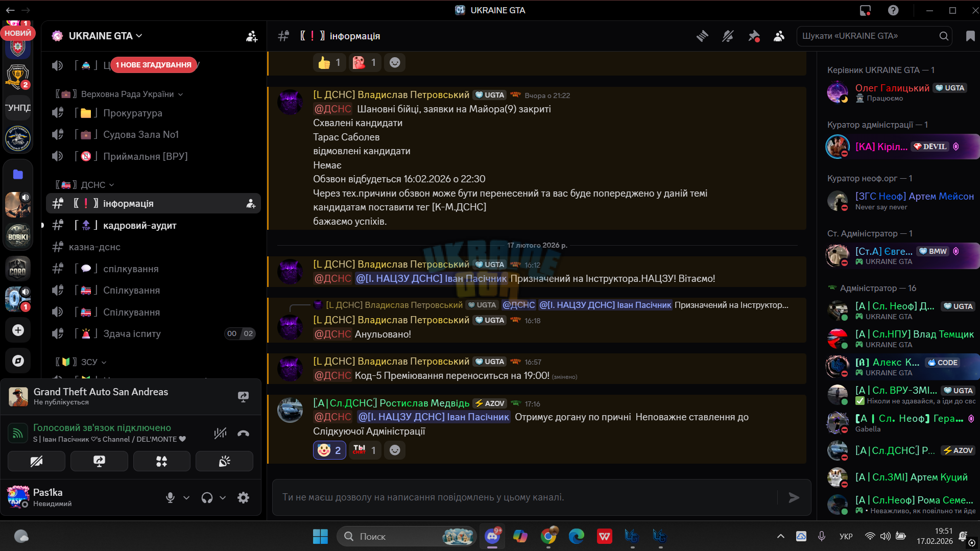Open the кадровий-аудит channel
This screenshot has height=551, width=980.
pyautogui.click(x=153, y=225)
